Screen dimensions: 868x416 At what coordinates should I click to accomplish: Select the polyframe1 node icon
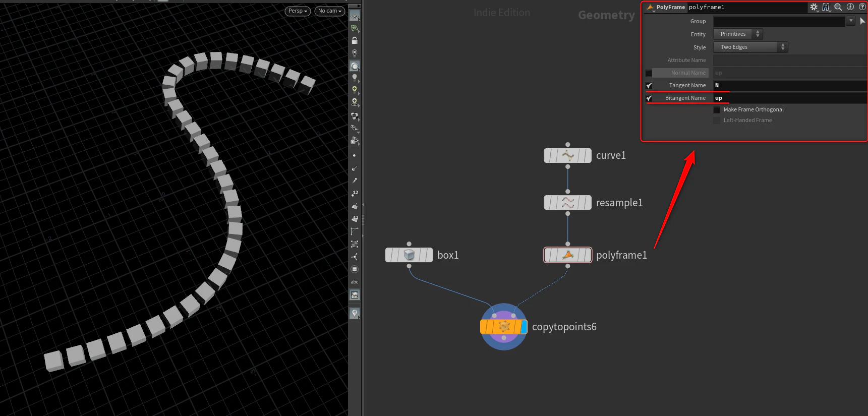pos(568,255)
